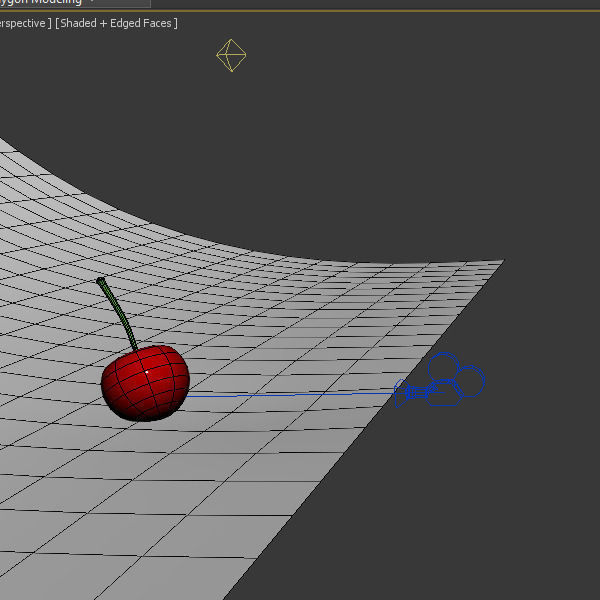Open the Polygon Modeling ribbon tab
This screenshot has width=600, height=600.
point(41,2)
